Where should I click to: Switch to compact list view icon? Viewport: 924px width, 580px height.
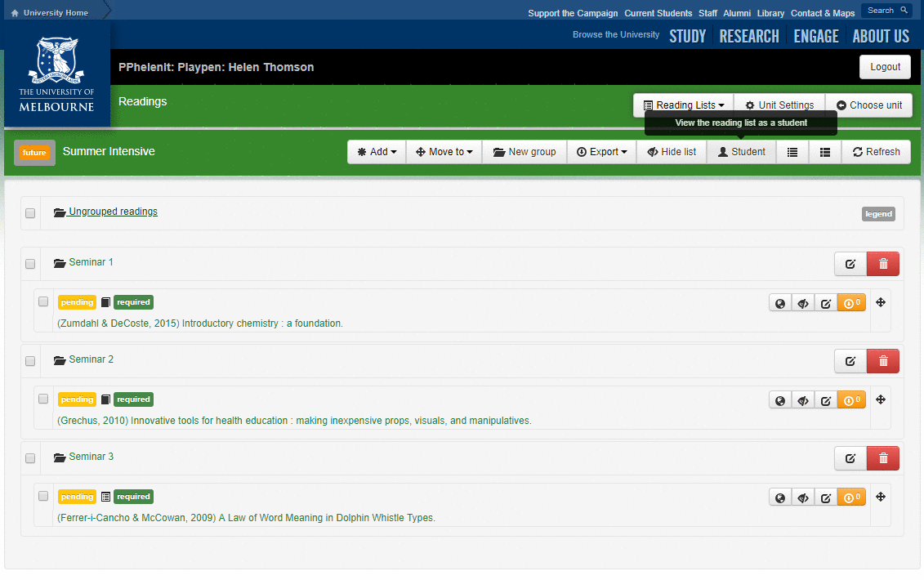[x=792, y=152]
